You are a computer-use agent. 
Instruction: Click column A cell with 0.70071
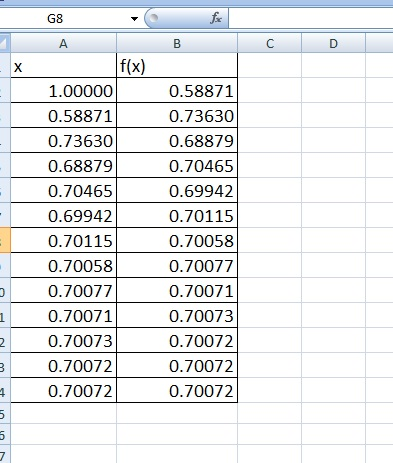tap(64, 315)
